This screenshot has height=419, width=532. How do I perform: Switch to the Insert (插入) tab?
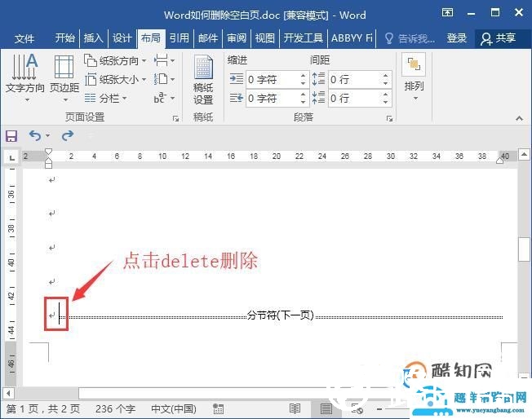point(93,38)
